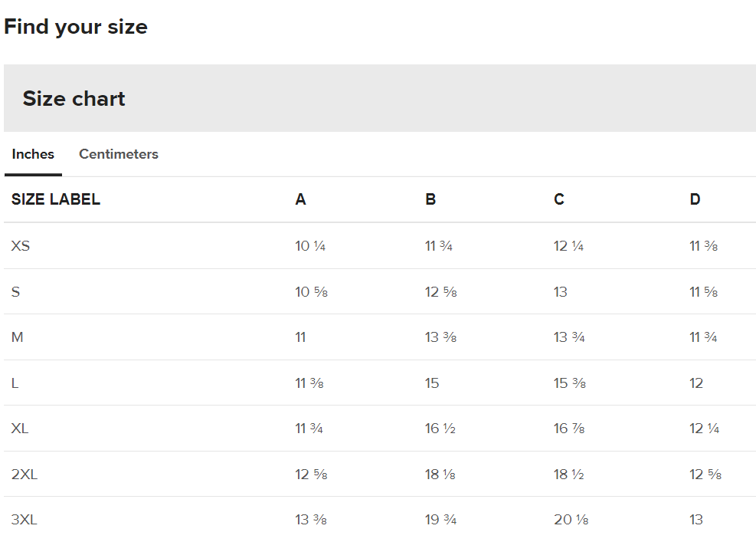Screen dimensions: 756x542
Task: Click column header A
Action: (x=300, y=199)
